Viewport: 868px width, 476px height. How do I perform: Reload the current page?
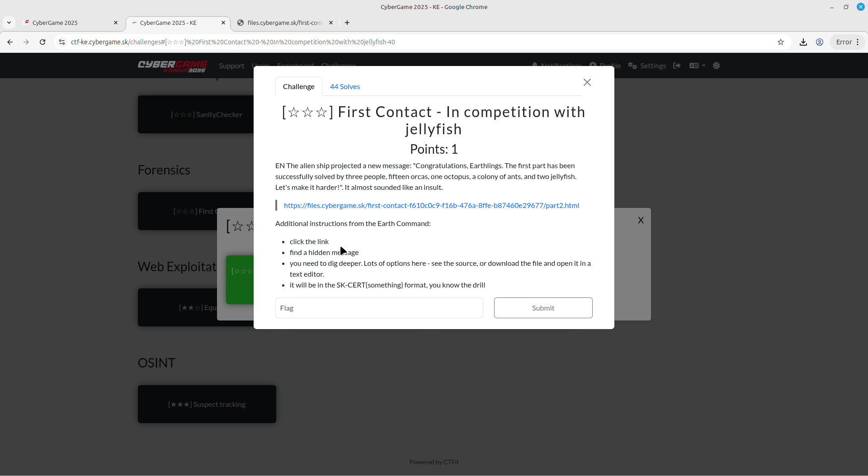point(42,42)
